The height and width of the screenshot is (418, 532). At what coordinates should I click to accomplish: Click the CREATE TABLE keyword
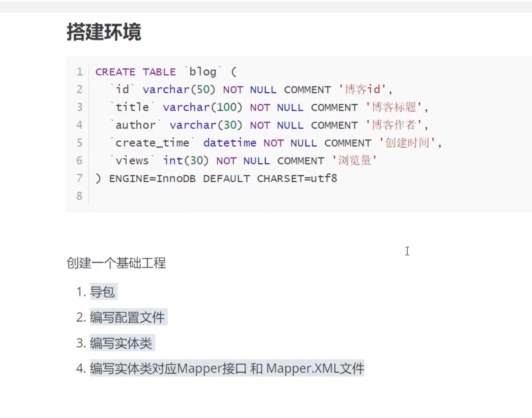pos(135,72)
